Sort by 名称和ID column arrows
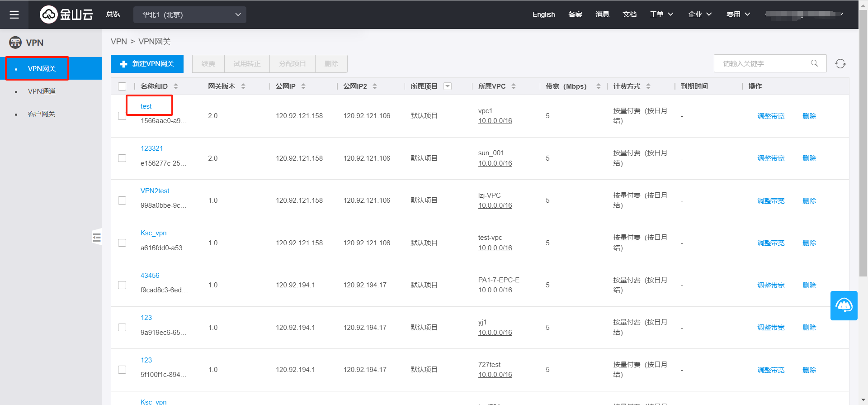This screenshot has height=405, width=868. point(176,86)
